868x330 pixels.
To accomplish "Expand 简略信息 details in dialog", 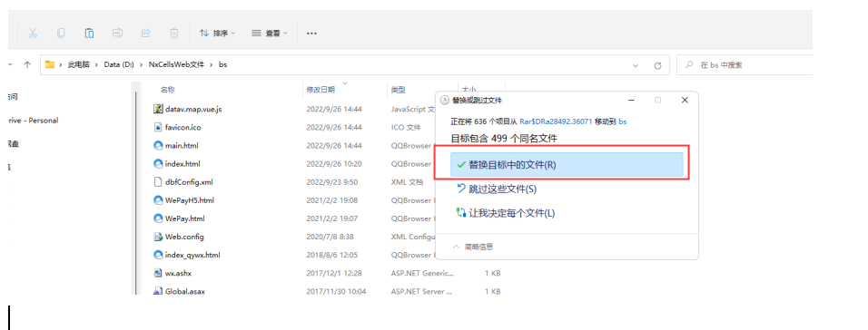I will [473, 247].
